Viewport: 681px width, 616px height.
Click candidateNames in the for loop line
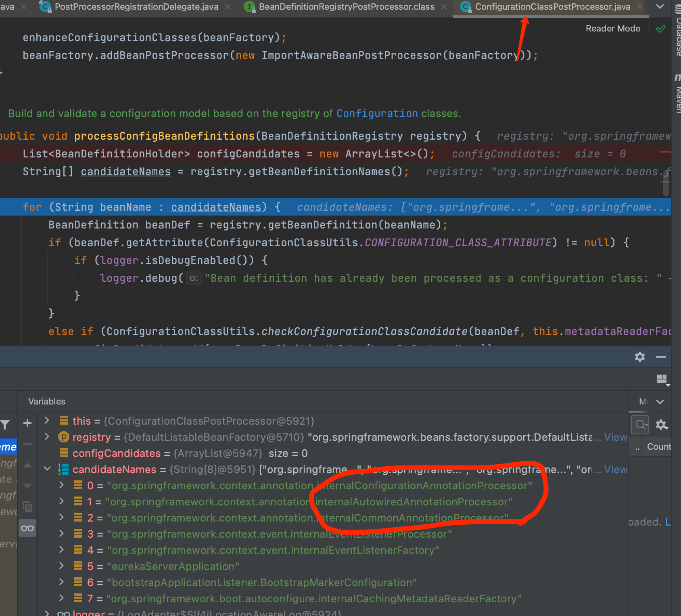pyautogui.click(x=216, y=207)
